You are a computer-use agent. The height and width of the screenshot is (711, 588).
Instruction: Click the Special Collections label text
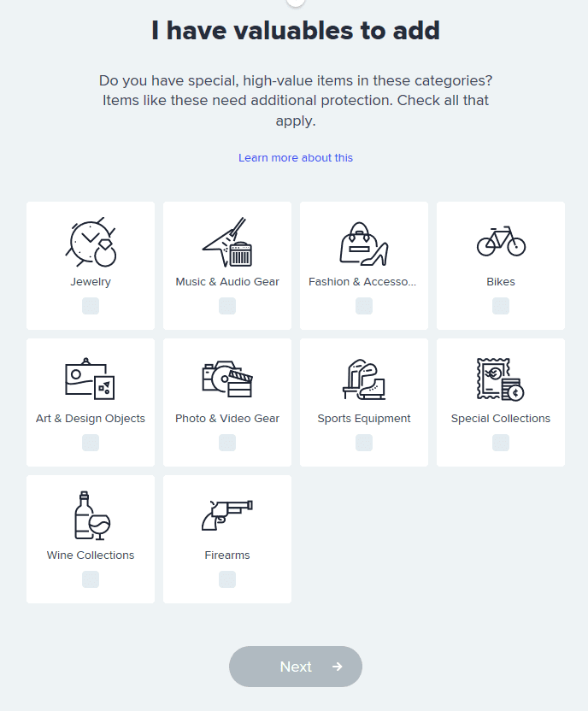[501, 419]
